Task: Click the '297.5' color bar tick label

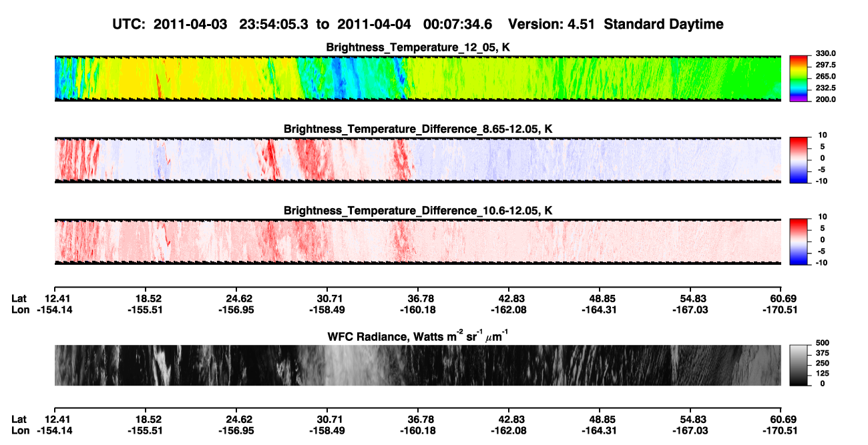Action: tap(825, 65)
